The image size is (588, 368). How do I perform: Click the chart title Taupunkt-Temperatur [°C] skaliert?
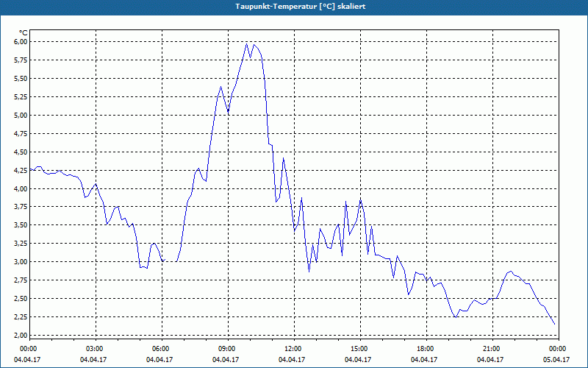[x=301, y=7]
